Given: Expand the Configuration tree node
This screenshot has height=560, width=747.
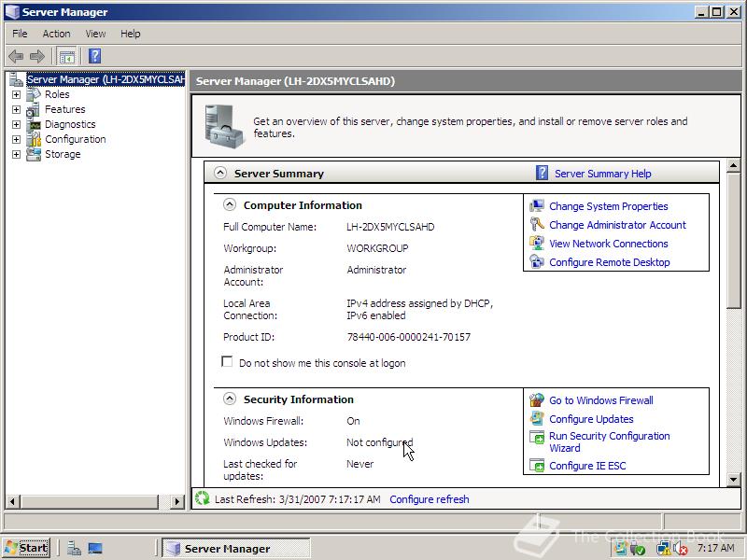Looking at the screenshot, I should coord(16,139).
